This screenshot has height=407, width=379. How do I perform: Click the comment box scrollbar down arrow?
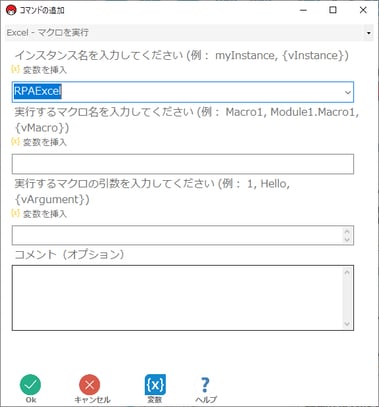[347, 324]
